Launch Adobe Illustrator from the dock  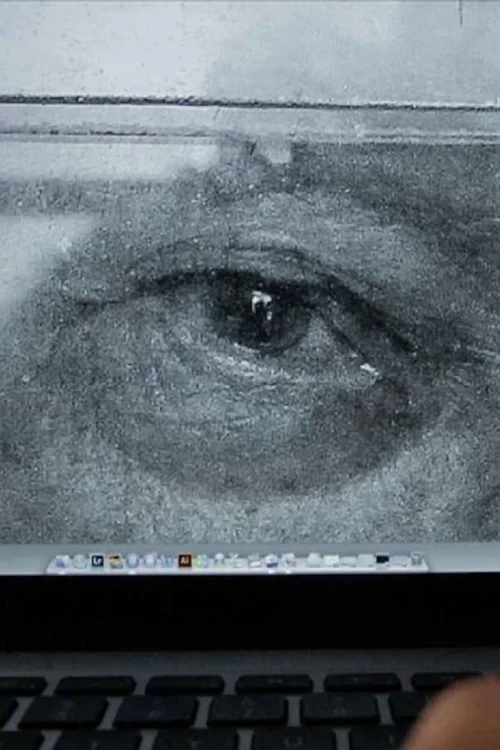tap(185, 561)
